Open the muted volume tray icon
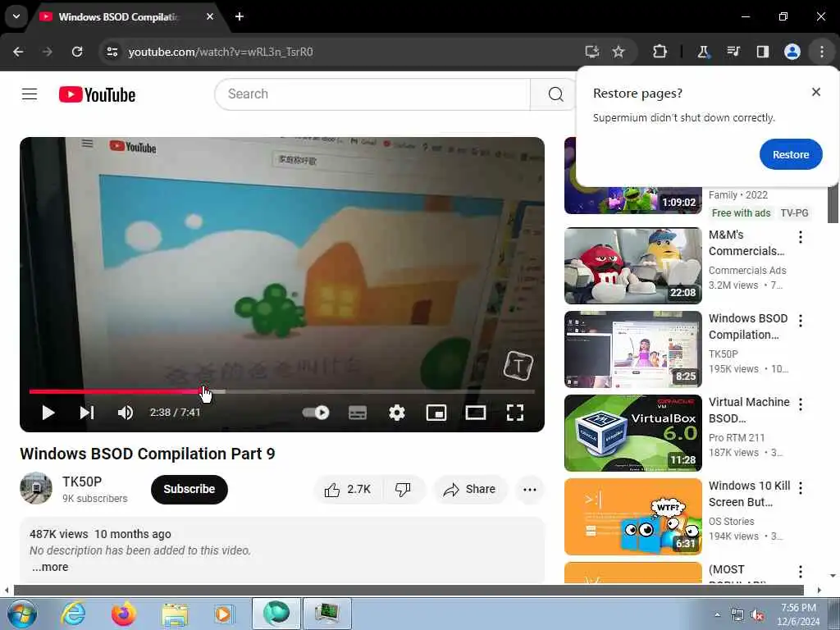The image size is (840, 630). pos(757,614)
